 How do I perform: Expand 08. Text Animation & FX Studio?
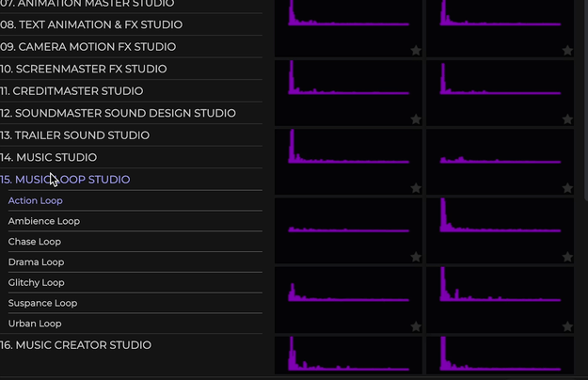[x=91, y=24]
